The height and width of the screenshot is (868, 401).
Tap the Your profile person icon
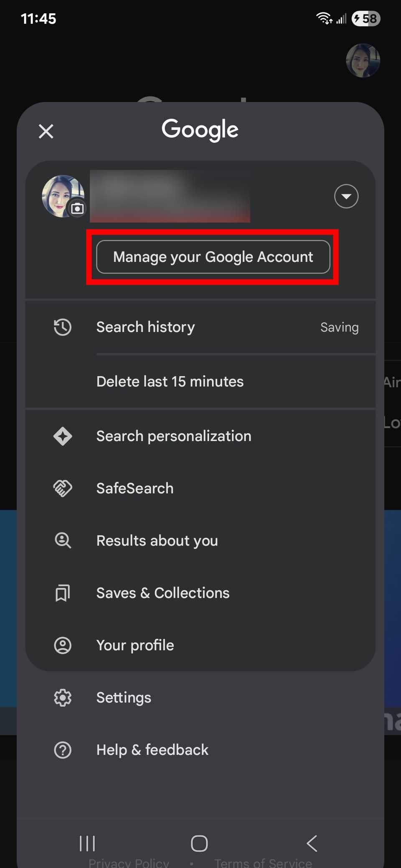coord(63,645)
